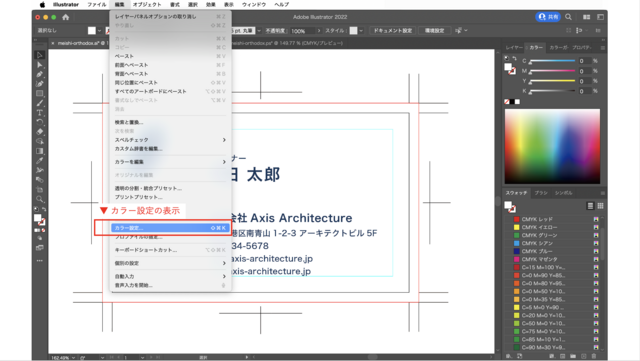Open ファイル menu in menu bar

click(x=97, y=4)
